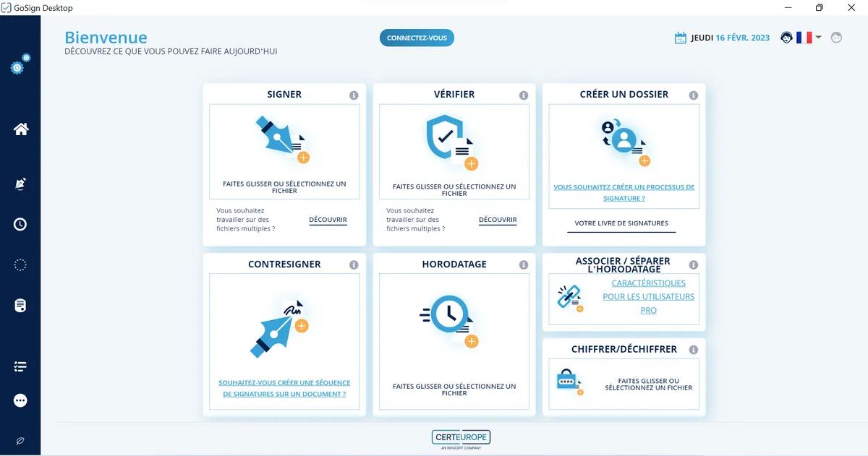Click CHIFFRER text FAITES GLISSER OU SÉLECTIONNEZ UN FICHIER

coord(649,384)
